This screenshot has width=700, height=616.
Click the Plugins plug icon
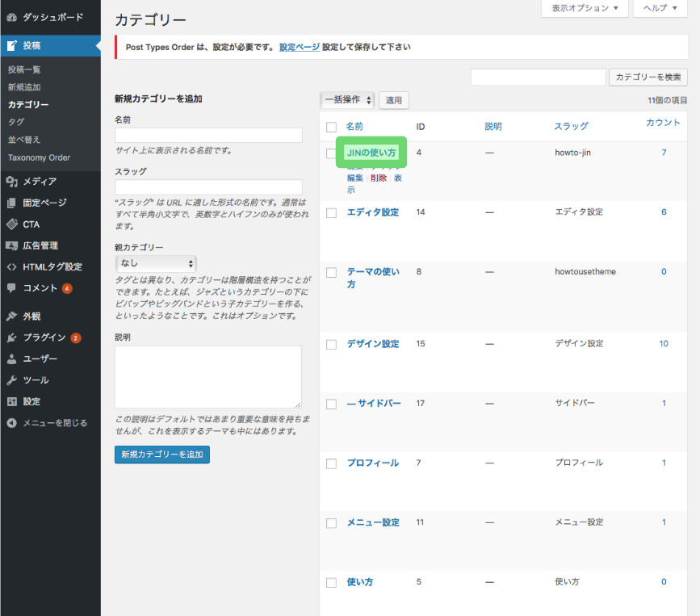pos(11,337)
